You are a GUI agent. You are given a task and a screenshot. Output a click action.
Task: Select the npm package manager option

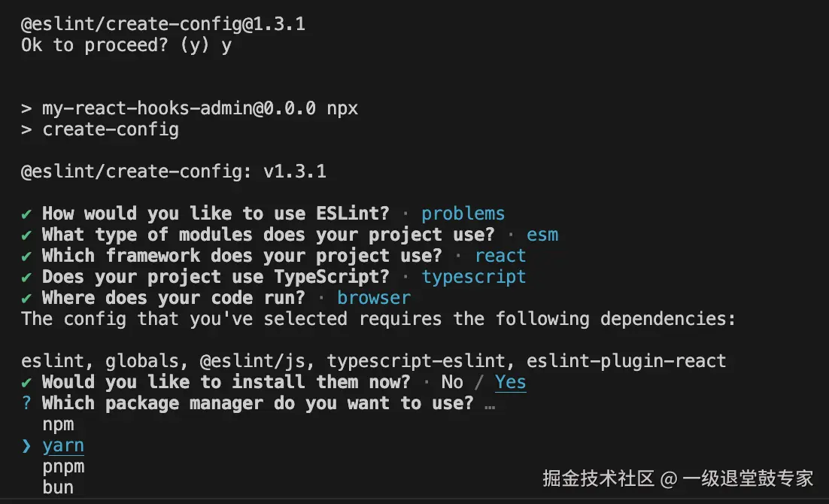[x=58, y=424]
